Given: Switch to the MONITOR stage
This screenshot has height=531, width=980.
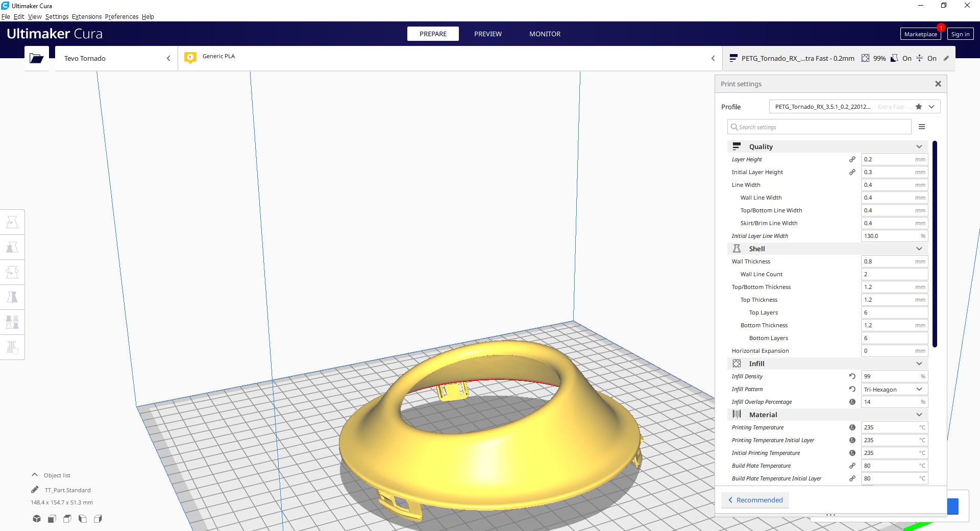Looking at the screenshot, I should coord(545,34).
